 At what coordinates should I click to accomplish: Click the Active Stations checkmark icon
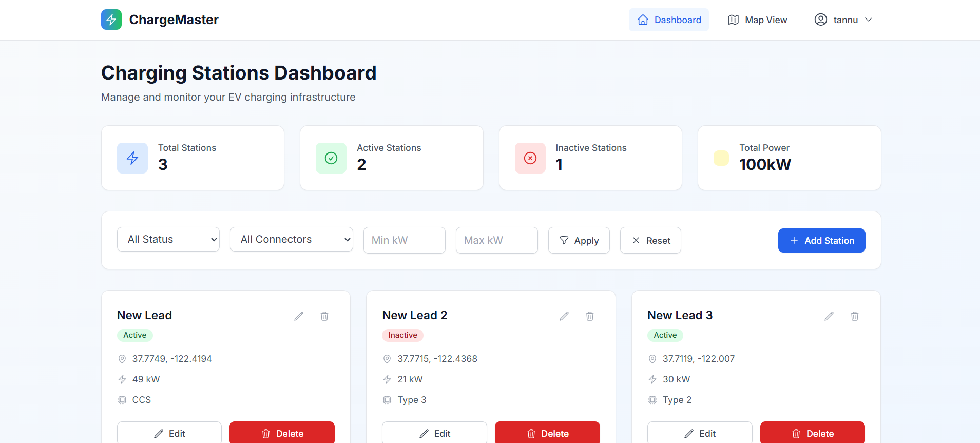pyautogui.click(x=331, y=158)
